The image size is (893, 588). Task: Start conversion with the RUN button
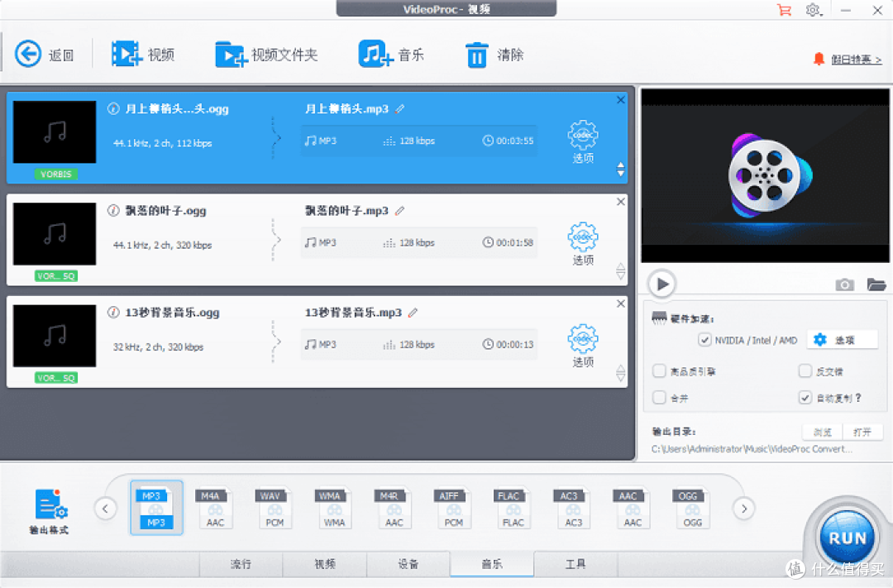tap(847, 538)
